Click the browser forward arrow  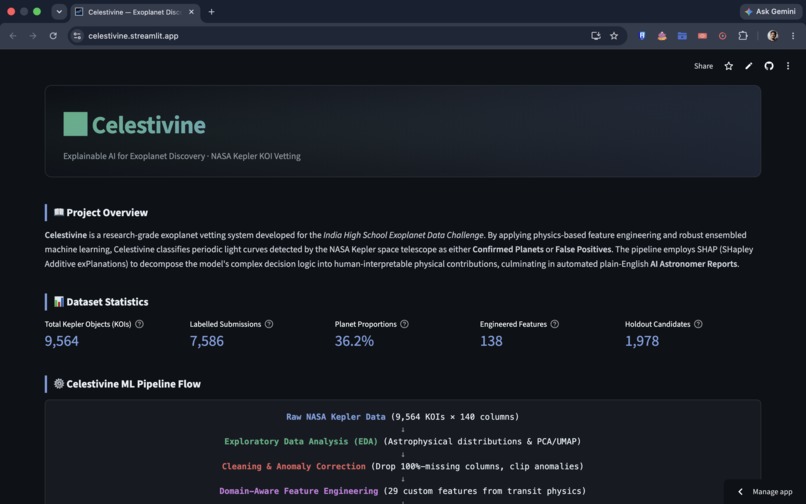pyautogui.click(x=33, y=36)
